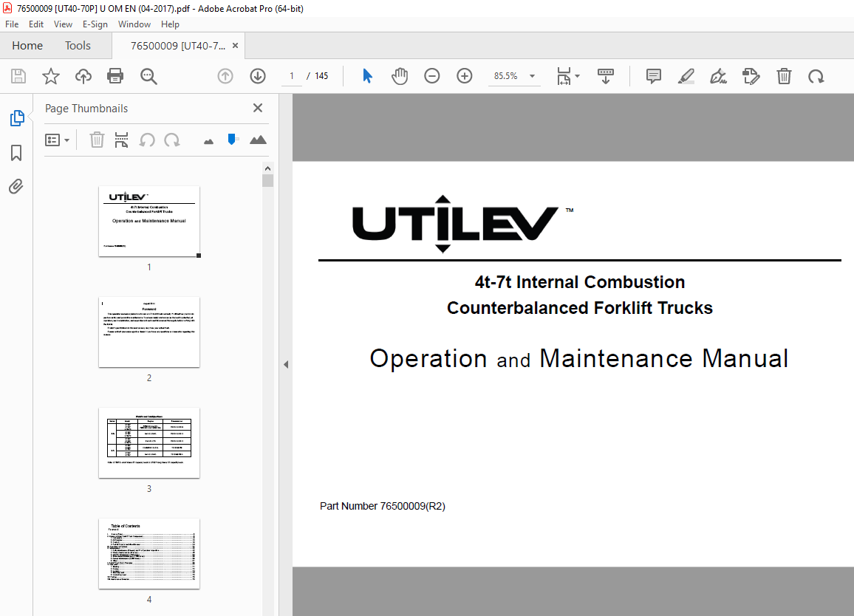Click the insert page break icon in panel

tap(121, 140)
